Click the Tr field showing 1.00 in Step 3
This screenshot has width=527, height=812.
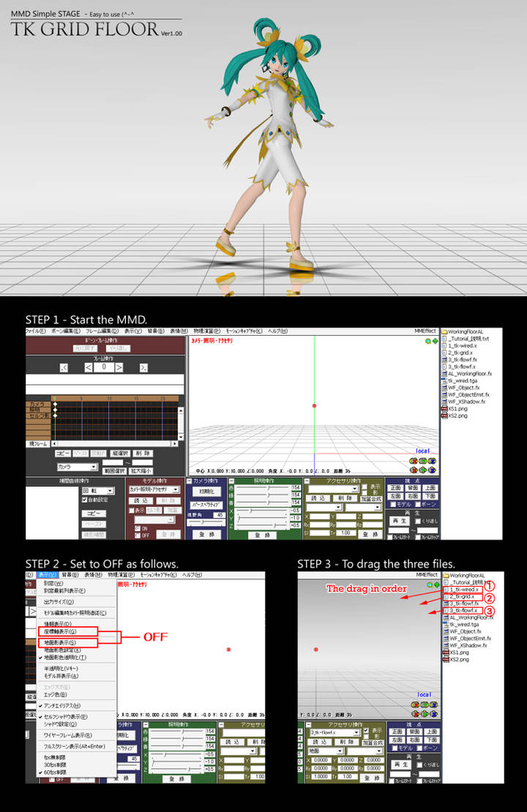348,777
